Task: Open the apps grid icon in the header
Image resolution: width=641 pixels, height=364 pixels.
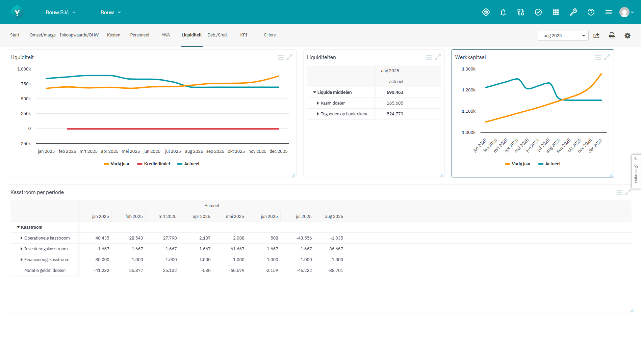Action: (556, 12)
